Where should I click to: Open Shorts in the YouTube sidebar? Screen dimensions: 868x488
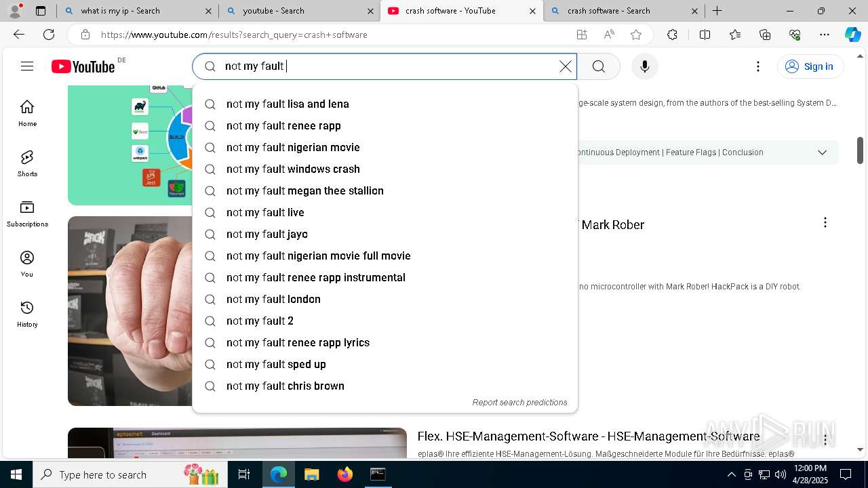click(27, 163)
